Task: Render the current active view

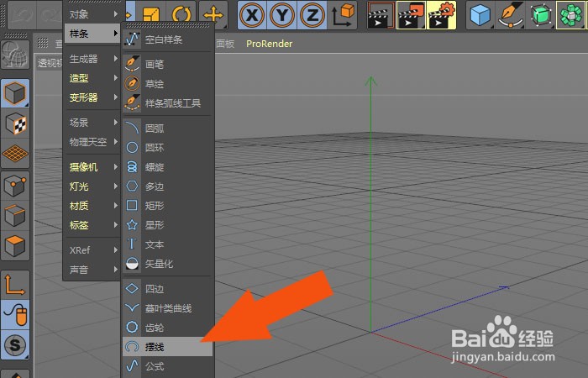Action: click(381, 15)
